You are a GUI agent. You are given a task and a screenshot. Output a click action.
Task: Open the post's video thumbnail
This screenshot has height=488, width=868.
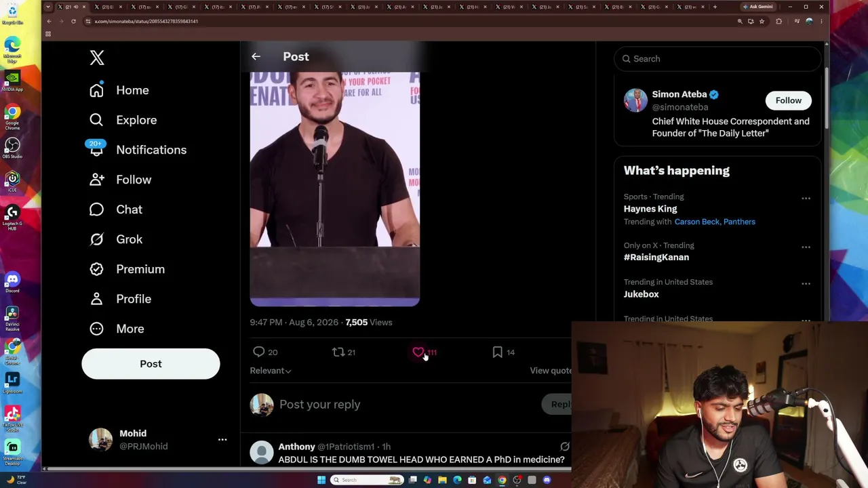(x=335, y=188)
